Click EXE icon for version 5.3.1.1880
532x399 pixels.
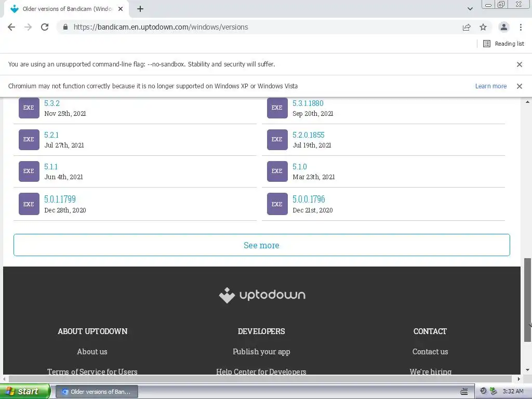277,108
